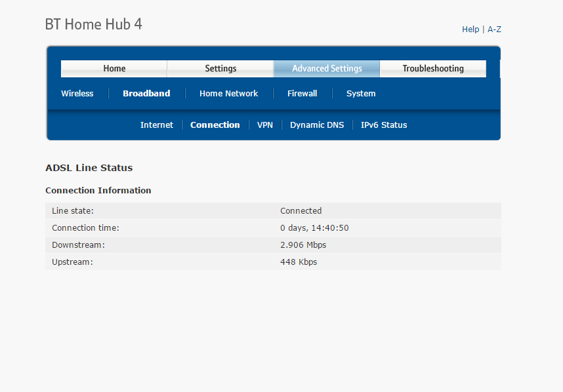Image resolution: width=563 pixels, height=392 pixels.
Task: Select the Advanced Settings tab
Action: click(327, 68)
